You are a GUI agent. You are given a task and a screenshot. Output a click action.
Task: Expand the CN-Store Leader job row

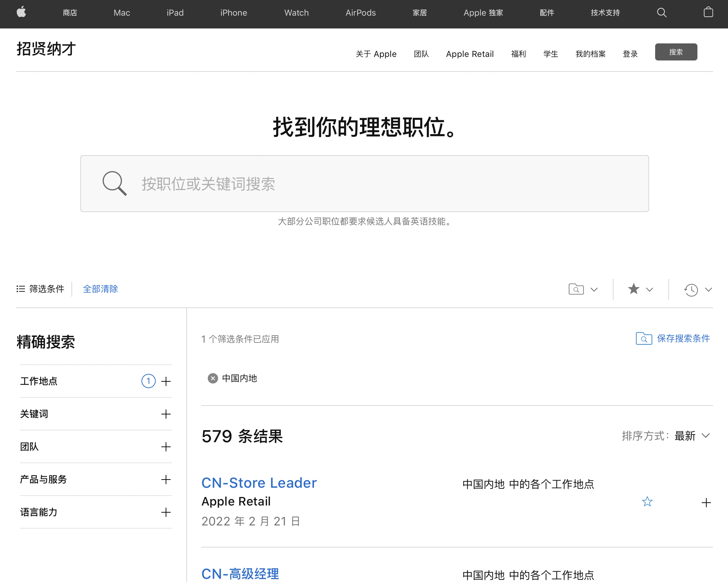pos(706,503)
